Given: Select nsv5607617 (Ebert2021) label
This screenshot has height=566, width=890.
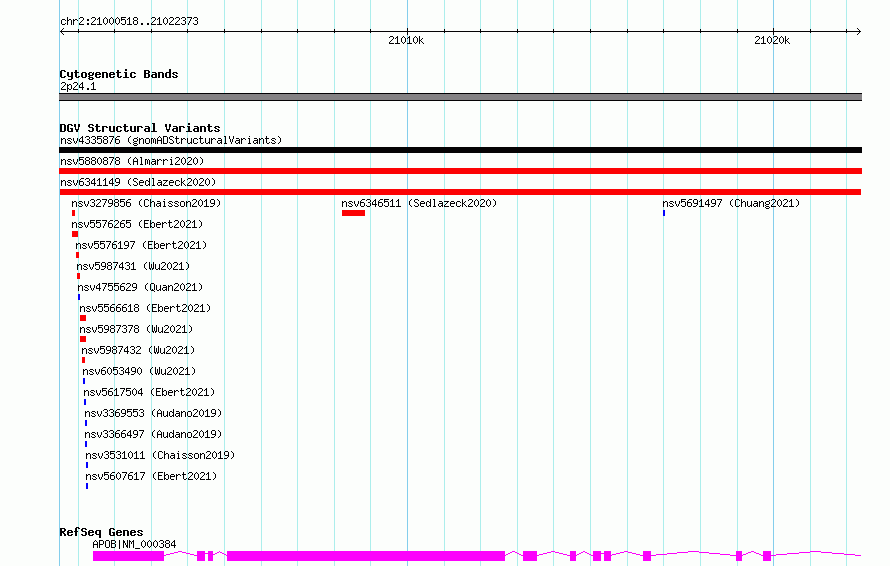Looking at the screenshot, I should pos(151,476).
